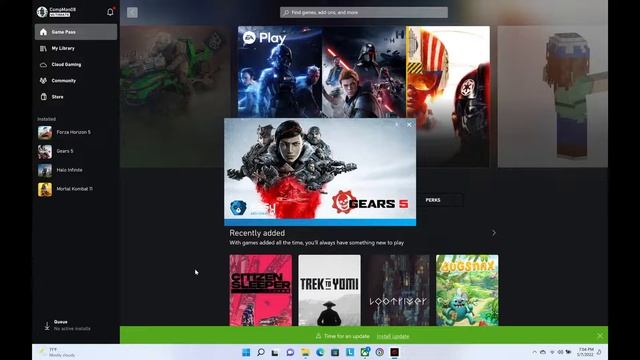Open the faded green buggy banner
The width and height of the screenshot is (640, 360).
point(176,97)
